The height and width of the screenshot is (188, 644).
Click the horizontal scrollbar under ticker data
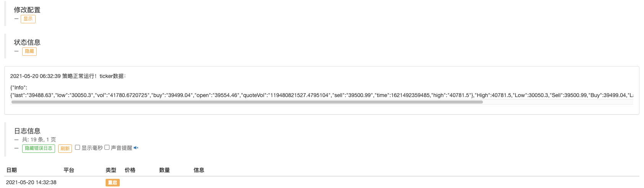coord(247,102)
